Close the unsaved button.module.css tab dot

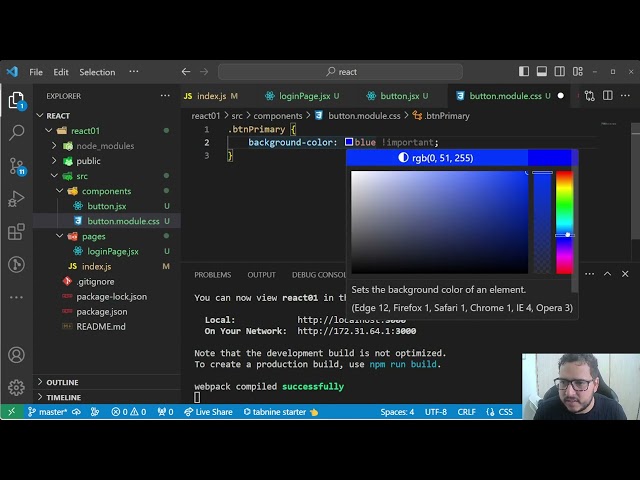tap(561, 96)
